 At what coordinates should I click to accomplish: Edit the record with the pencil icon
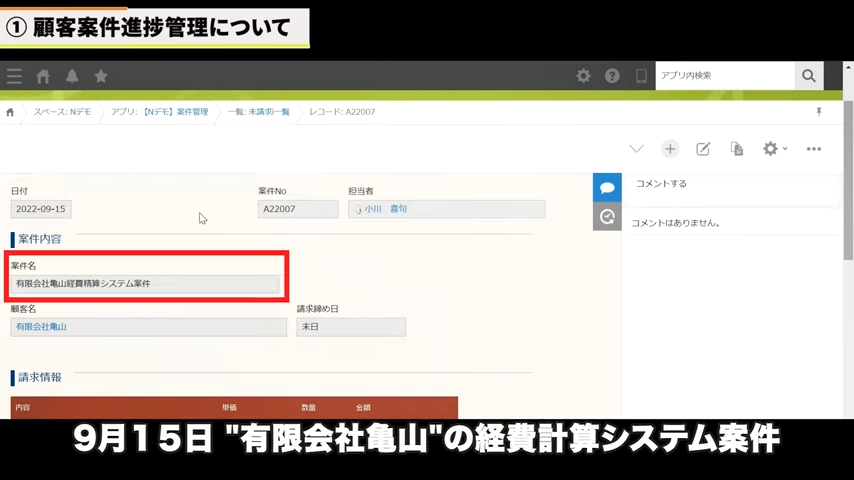click(703, 149)
